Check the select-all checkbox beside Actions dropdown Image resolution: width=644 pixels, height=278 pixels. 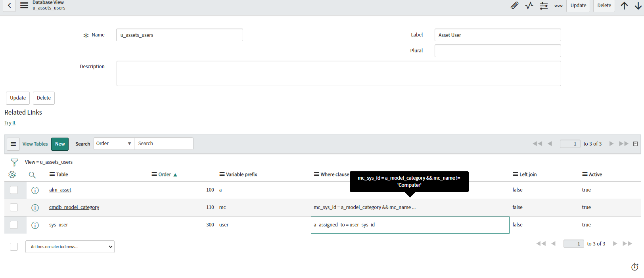[x=14, y=247]
